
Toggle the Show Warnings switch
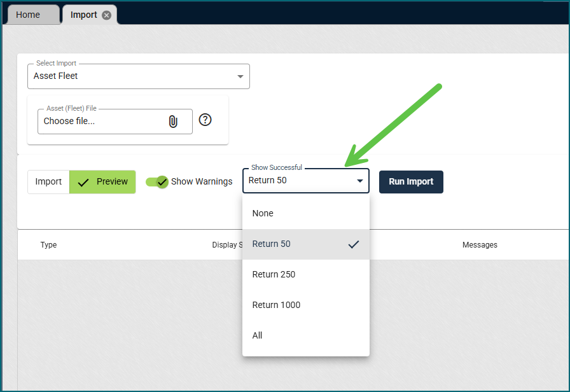coord(156,182)
